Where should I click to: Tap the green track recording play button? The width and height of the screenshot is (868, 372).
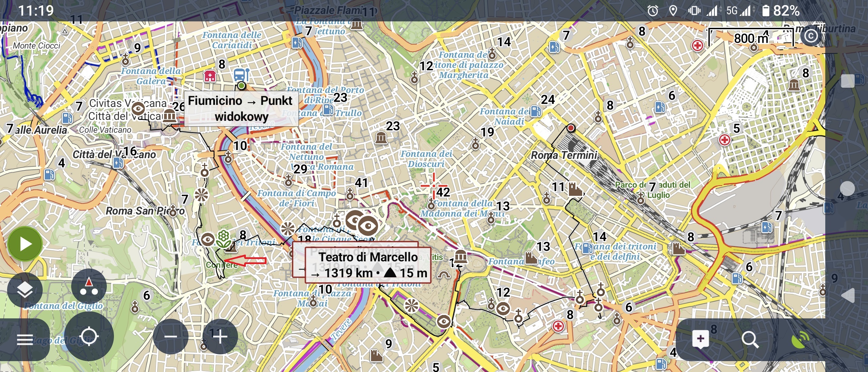pyautogui.click(x=25, y=244)
